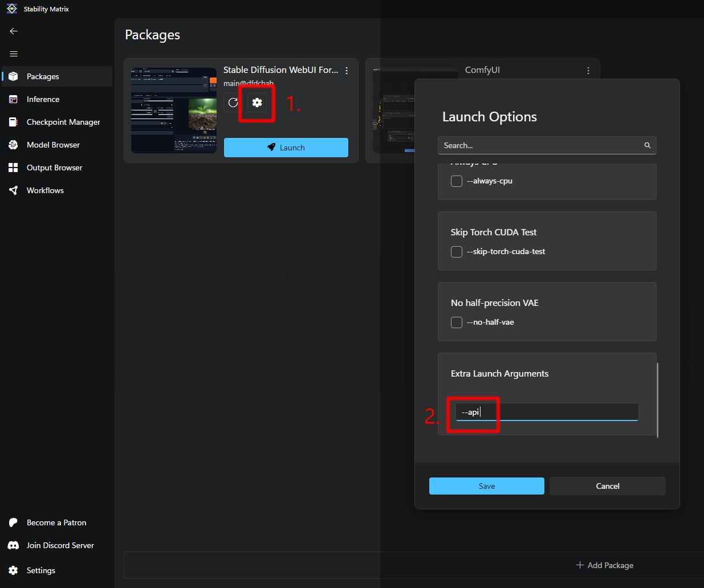Open ComfyUI package three-dot menu
Image resolution: width=704 pixels, height=588 pixels.
point(588,71)
